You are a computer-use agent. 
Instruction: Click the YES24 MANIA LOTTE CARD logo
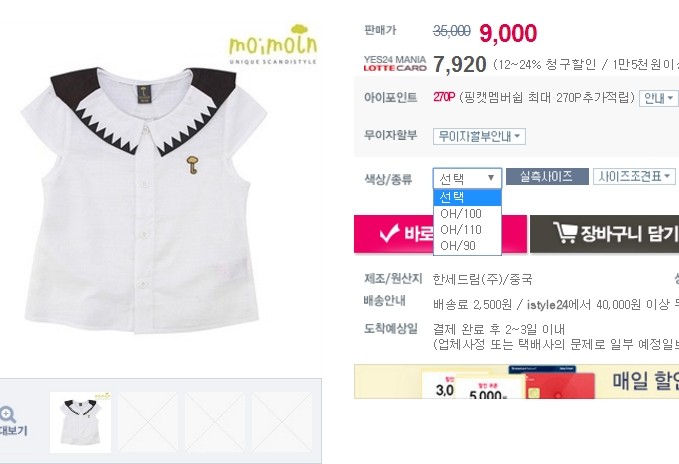[395, 63]
